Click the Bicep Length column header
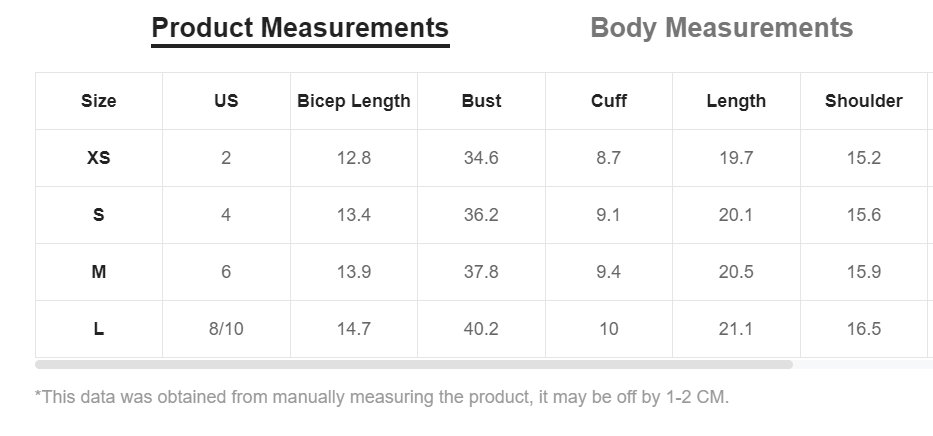Screen dimensions: 933x436 354,101
